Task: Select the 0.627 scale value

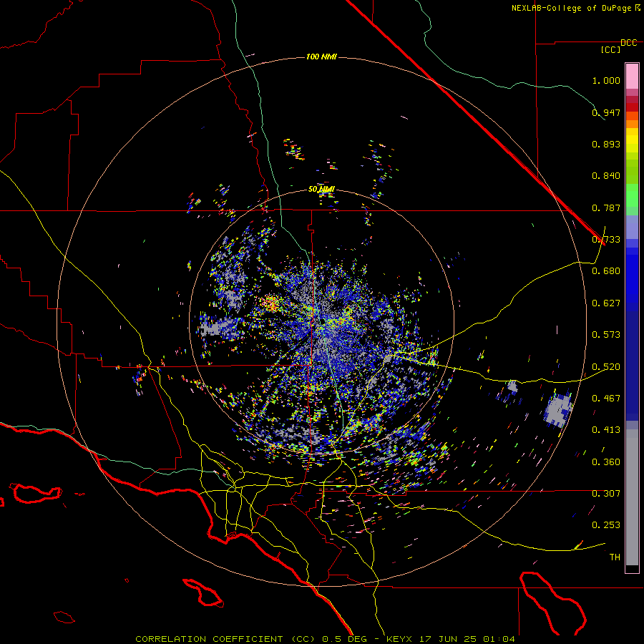Action: click(x=606, y=303)
